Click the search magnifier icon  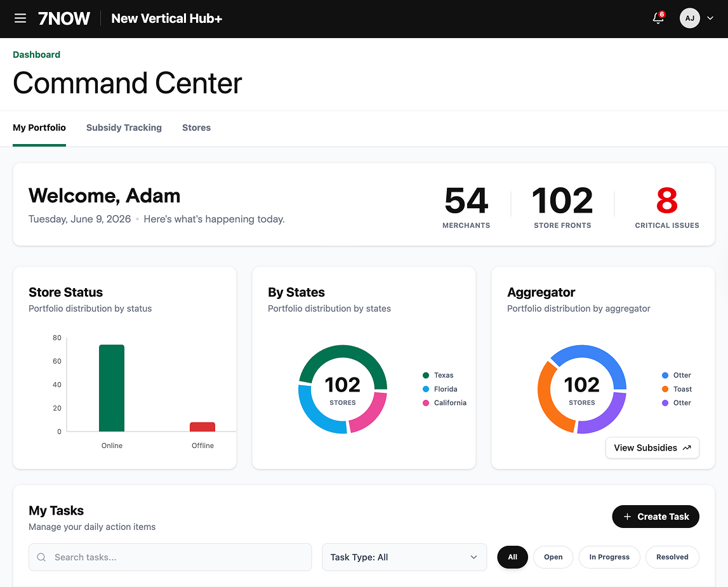click(x=41, y=557)
